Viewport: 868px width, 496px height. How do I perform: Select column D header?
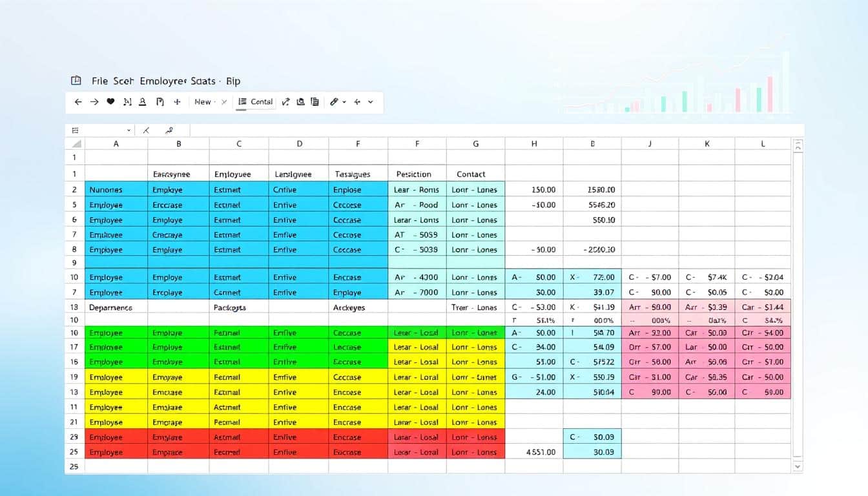[299, 144]
